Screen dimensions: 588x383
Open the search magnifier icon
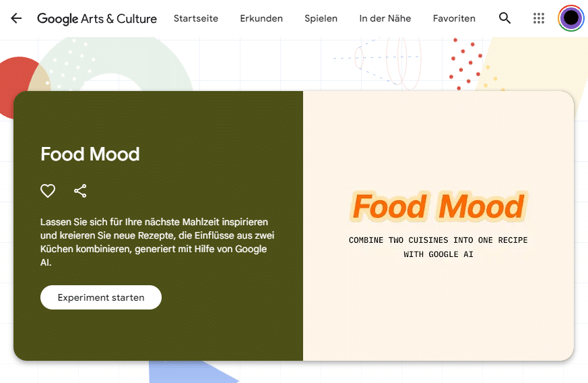tap(504, 18)
